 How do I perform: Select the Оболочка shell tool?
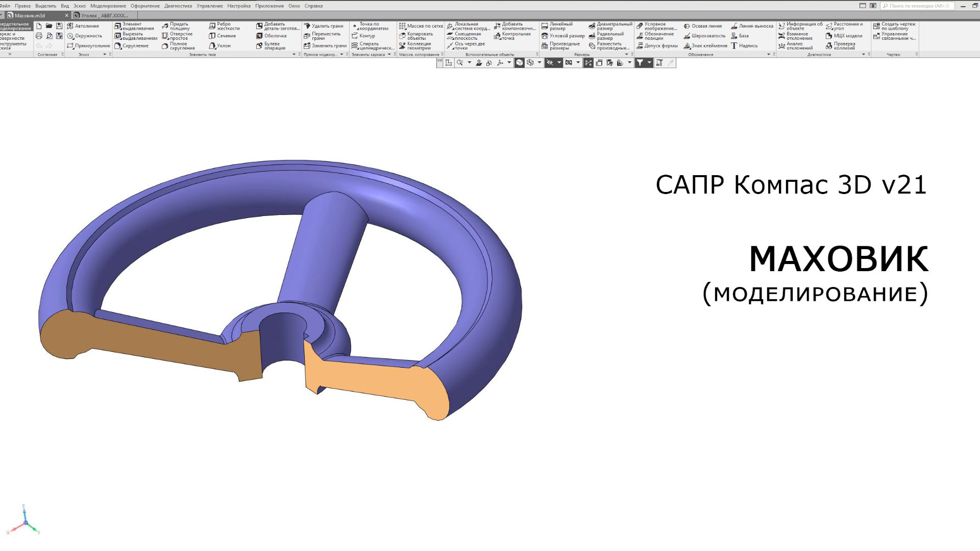coord(272,36)
